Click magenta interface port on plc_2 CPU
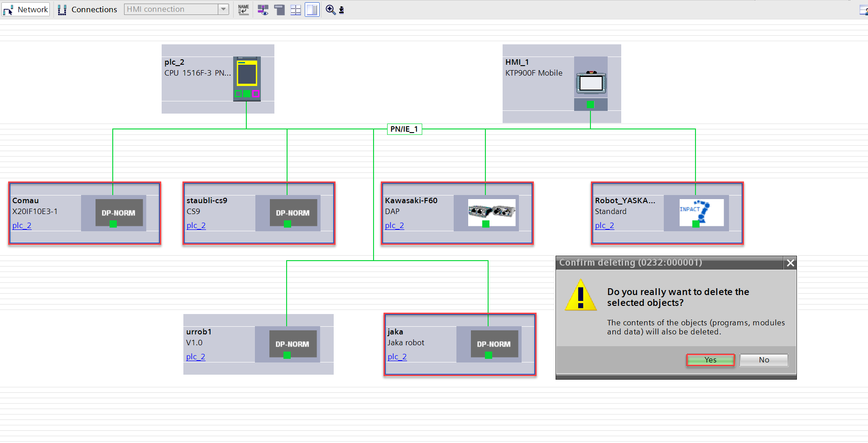The width and height of the screenshot is (868, 443). pyautogui.click(x=256, y=94)
